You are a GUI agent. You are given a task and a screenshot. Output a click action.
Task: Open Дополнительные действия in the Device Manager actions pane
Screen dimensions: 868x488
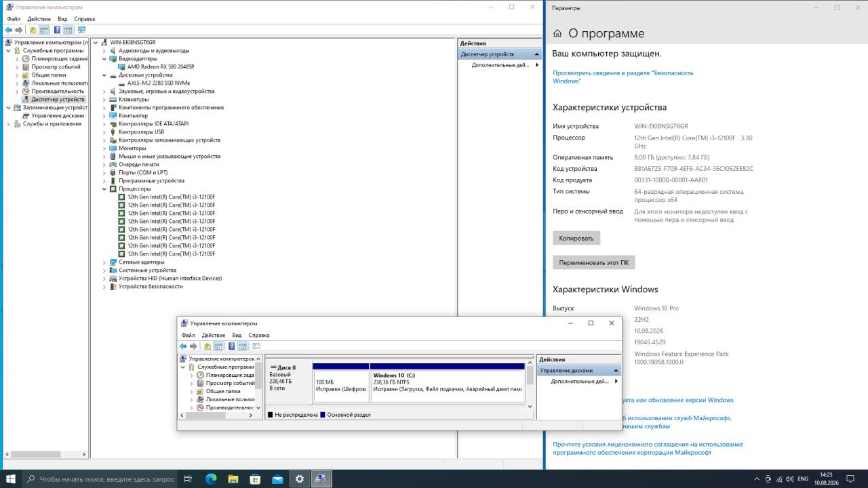[500, 65]
